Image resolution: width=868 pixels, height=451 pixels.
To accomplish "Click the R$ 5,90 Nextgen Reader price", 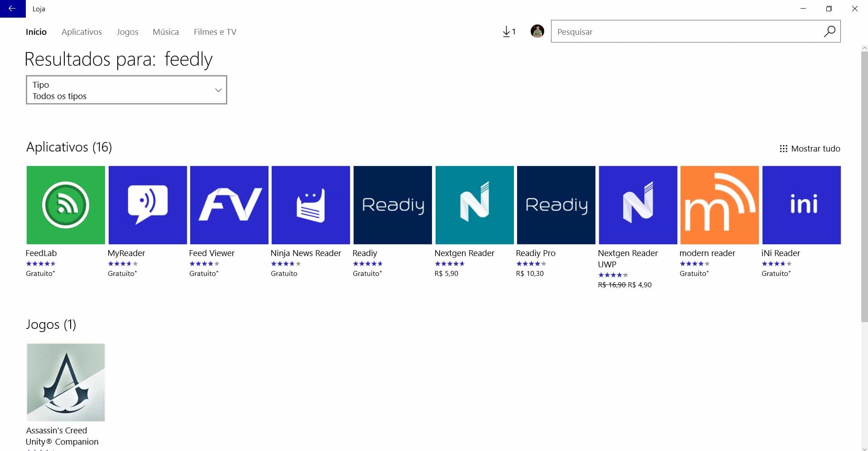I will click(446, 273).
